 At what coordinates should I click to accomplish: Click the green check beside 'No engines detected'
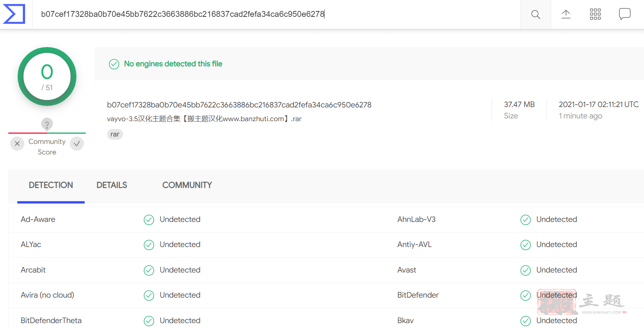114,64
